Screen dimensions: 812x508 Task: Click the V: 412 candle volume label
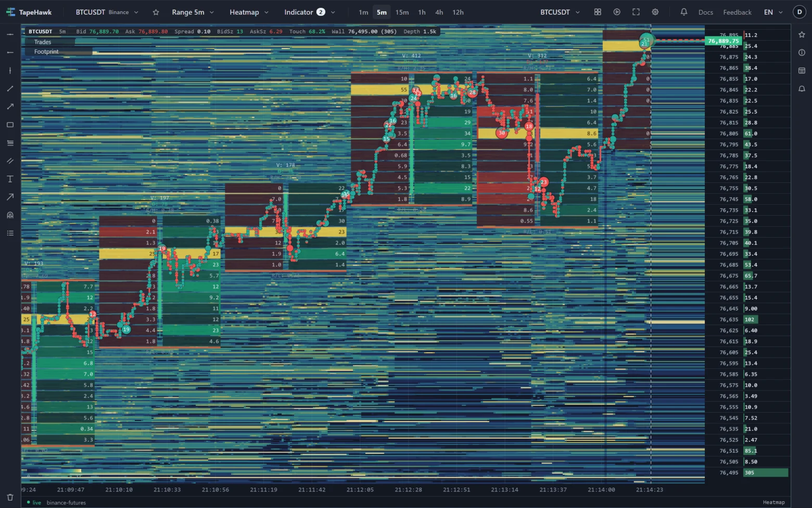(x=411, y=56)
